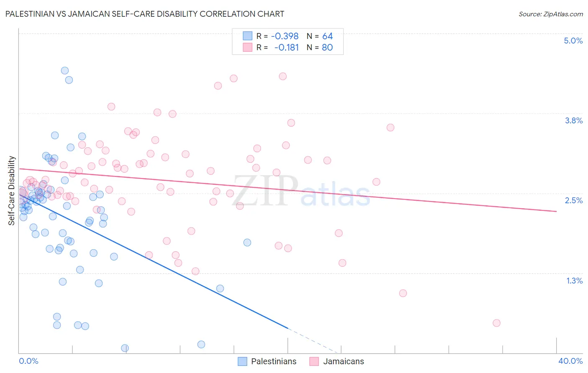
Task: Click the 40.0% x-axis label
Action: click(570, 361)
